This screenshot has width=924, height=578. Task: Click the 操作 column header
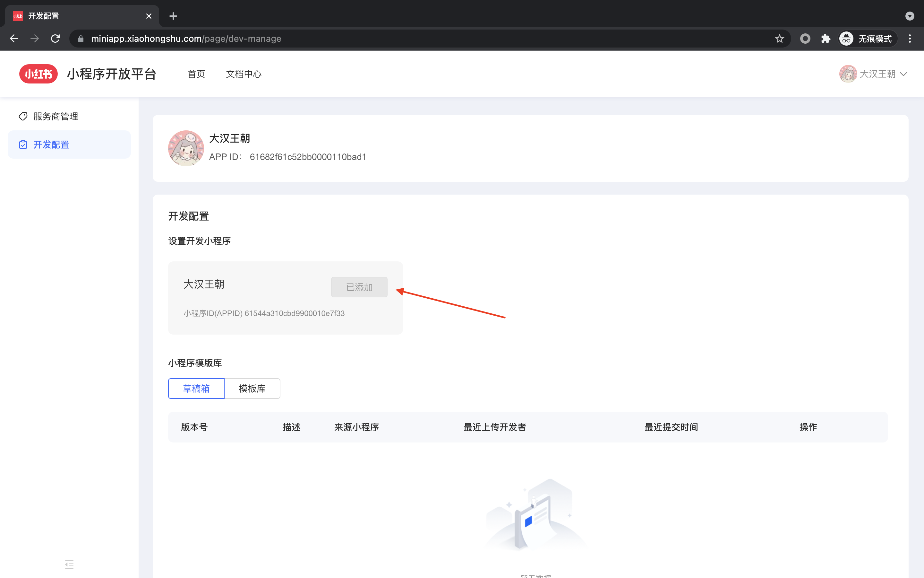tap(808, 427)
